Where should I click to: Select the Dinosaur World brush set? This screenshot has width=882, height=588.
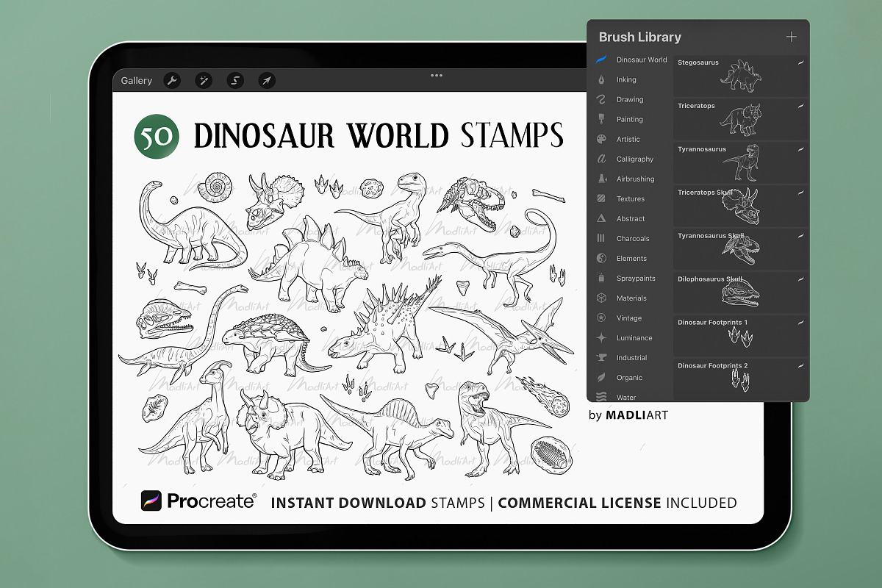pyautogui.click(x=632, y=60)
